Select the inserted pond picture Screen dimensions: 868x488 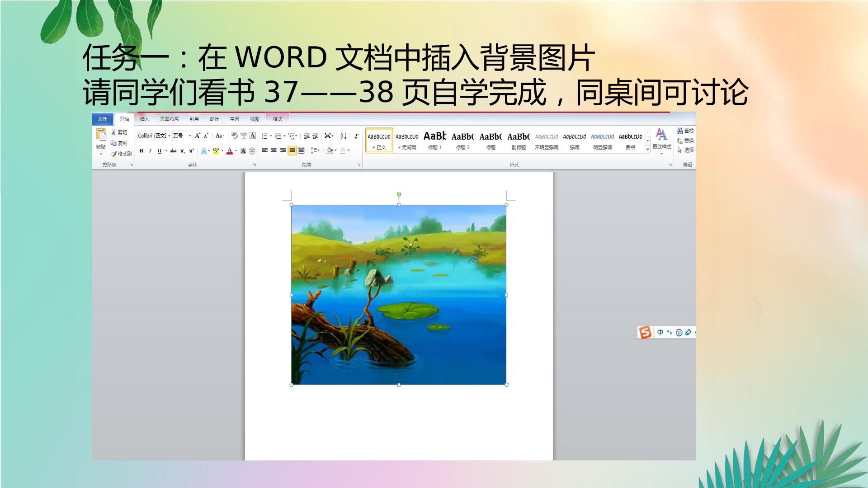[399, 295]
